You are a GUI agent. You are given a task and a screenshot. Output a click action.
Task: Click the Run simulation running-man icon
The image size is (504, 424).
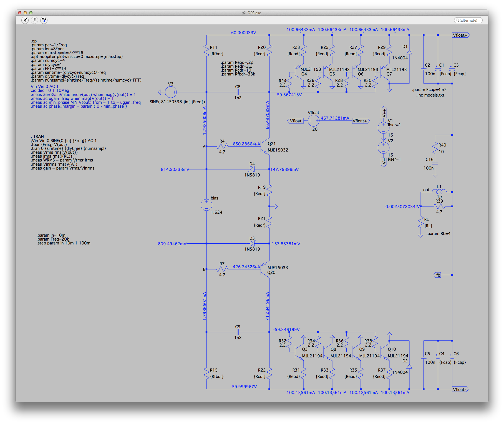pos(25,20)
